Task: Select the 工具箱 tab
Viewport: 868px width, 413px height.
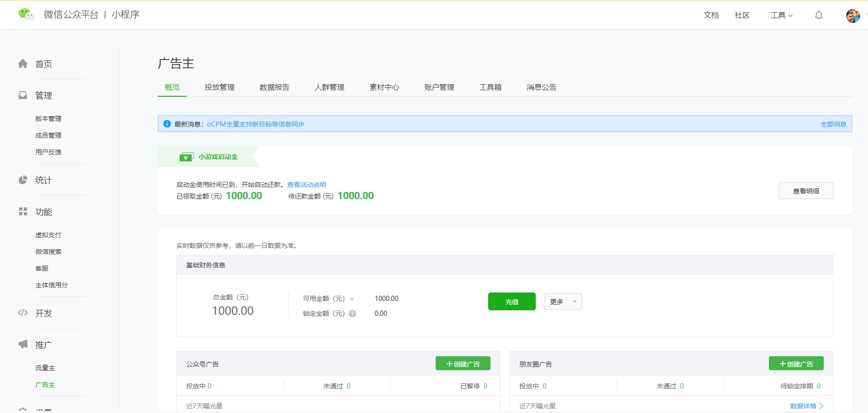Action: [491, 87]
